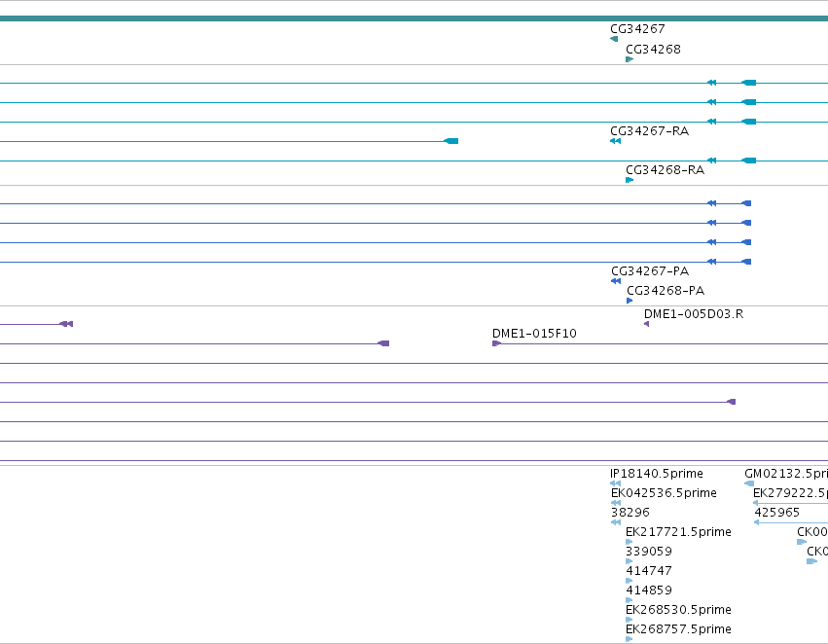Click the arrow glyph under EK268530.5prime

pos(629,620)
